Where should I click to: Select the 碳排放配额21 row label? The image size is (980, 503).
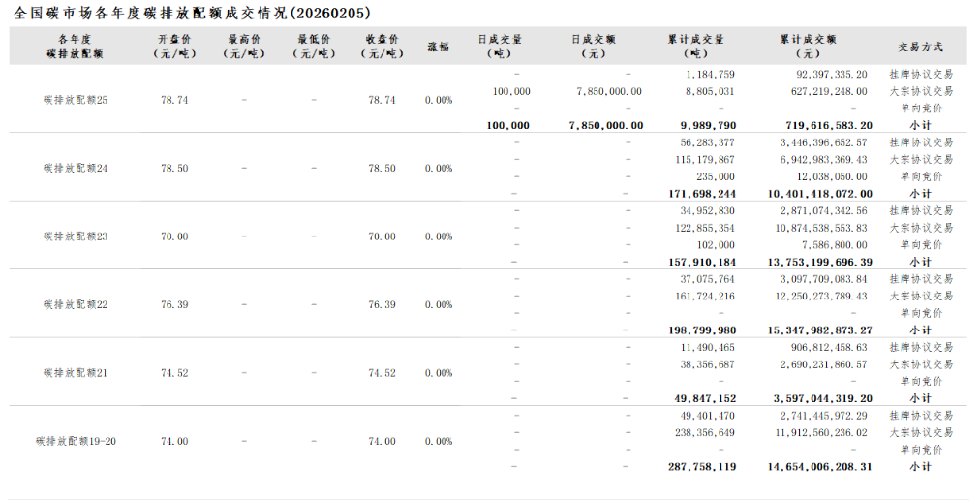pos(76,373)
